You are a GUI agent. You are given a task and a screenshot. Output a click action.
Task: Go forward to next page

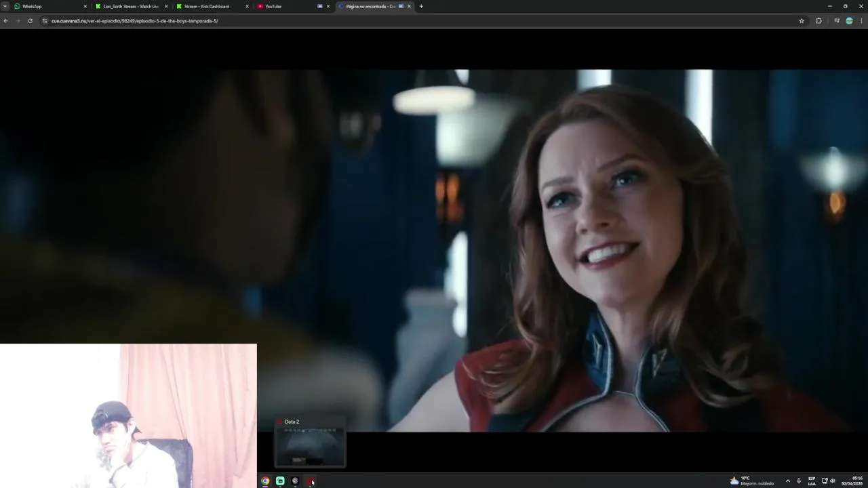[18, 21]
